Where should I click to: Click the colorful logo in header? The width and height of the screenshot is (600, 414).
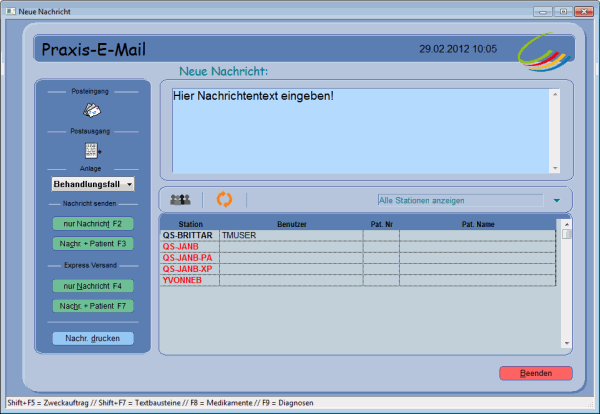coord(543,49)
